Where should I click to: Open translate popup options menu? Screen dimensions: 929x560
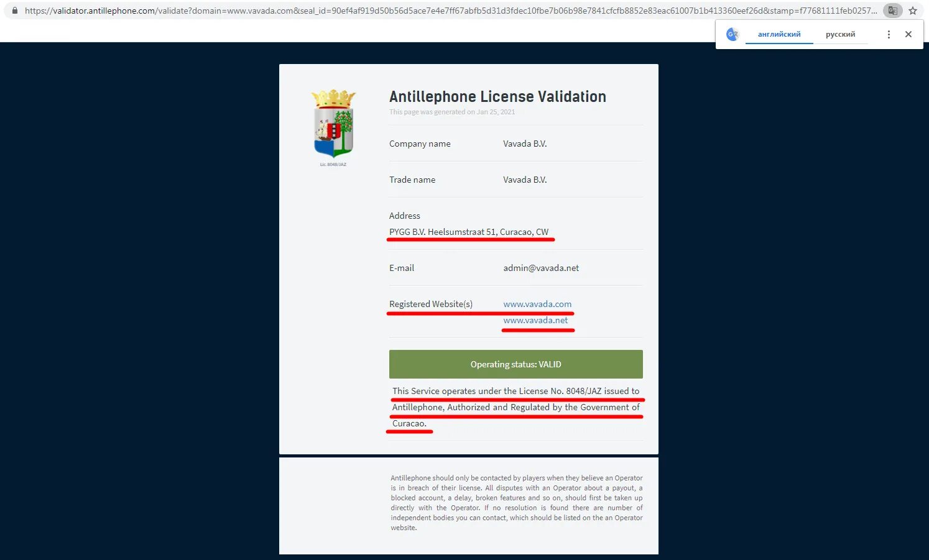click(889, 34)
